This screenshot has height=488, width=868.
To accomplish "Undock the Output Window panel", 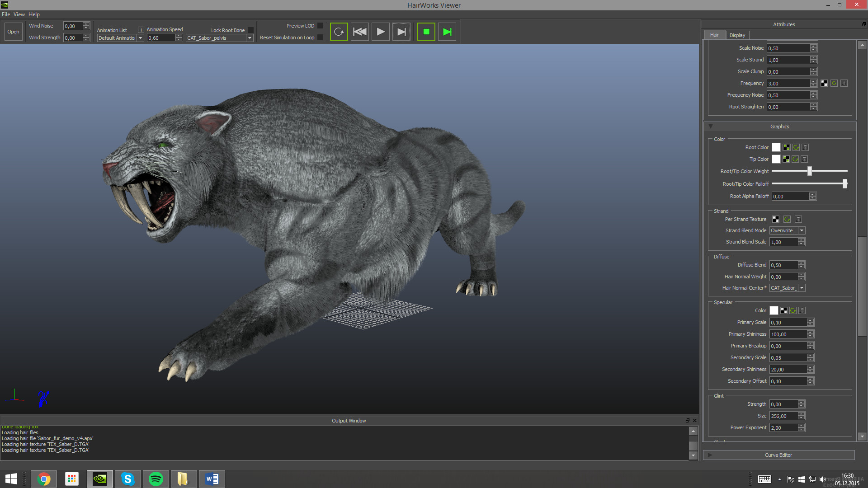I will pyautogui.click(x=688, y=420).
